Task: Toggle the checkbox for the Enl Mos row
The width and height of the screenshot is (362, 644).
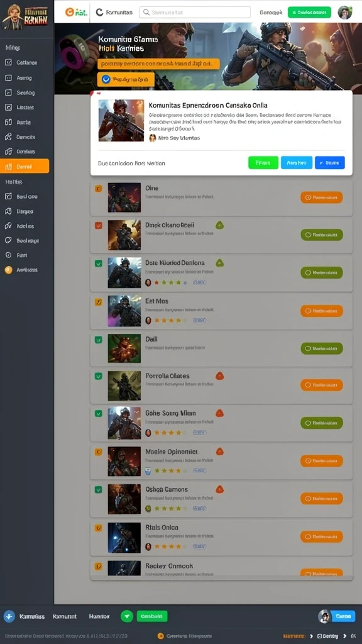Action: (x=99, y=302)
